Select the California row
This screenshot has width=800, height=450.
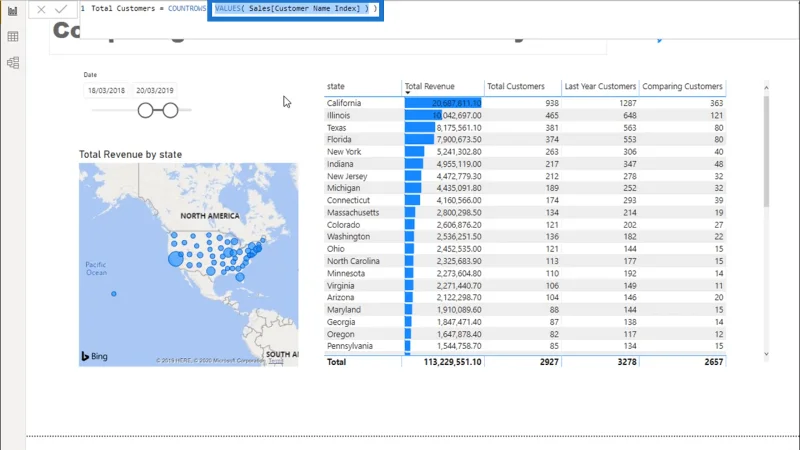pos(525,103)
